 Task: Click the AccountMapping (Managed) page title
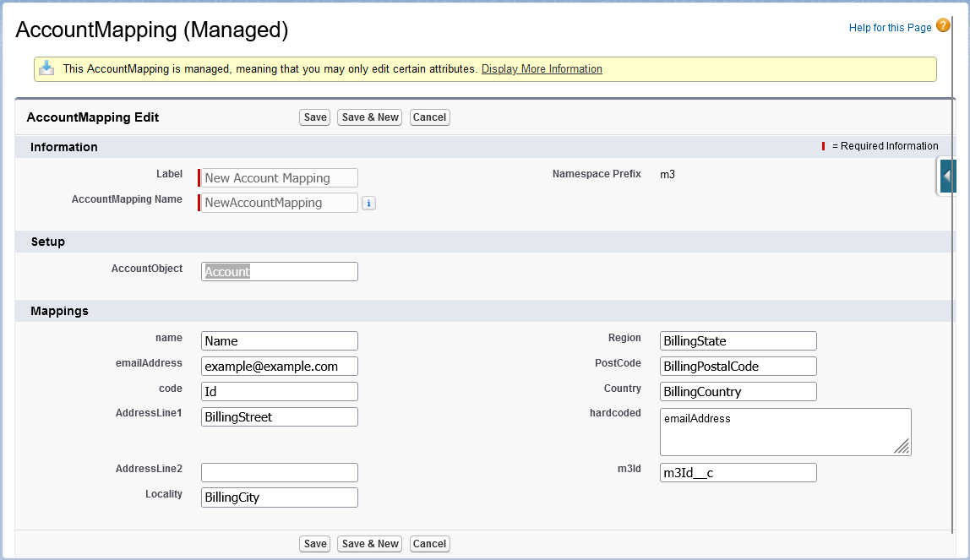click(x=152, y=30)
